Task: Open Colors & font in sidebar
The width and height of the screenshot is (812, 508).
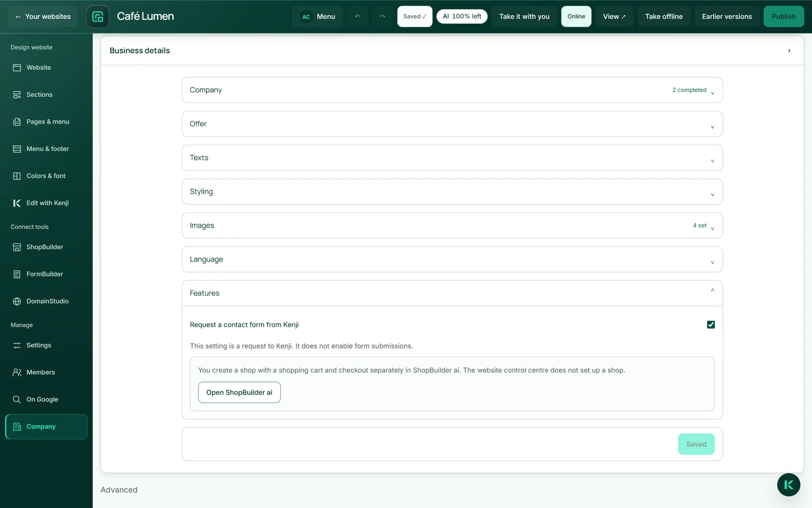Action: tap(46, 176)
